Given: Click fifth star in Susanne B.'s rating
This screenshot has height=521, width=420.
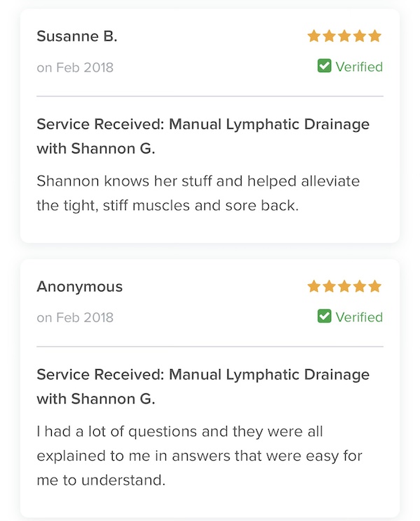Looking at the screenshot, I should (x=374, y=36).
